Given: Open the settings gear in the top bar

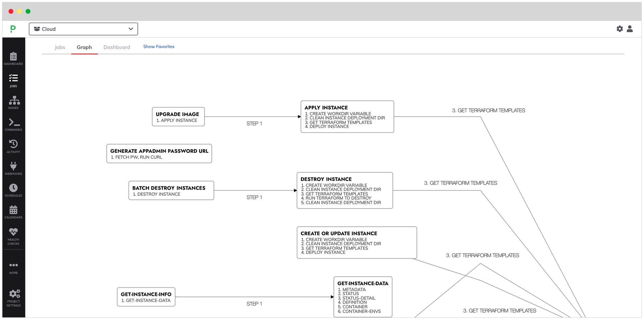Looking at the screenshot, I should [620, 29].
